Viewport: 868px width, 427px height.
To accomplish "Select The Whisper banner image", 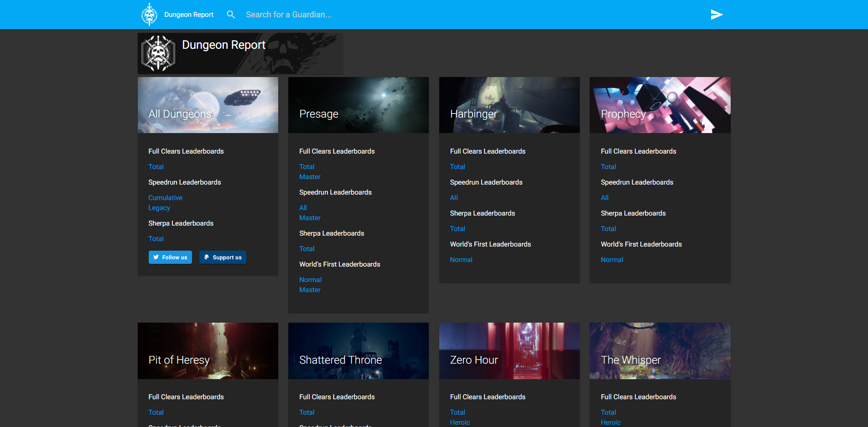I will point(660,351).
